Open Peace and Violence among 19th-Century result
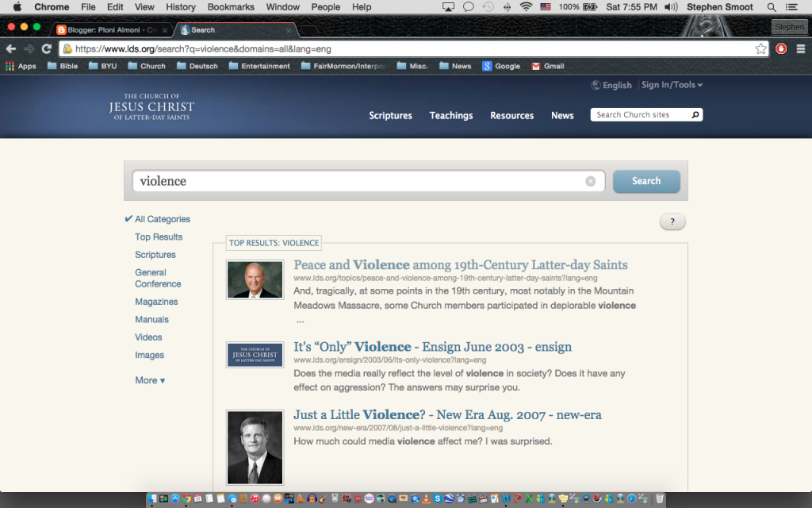Screen dimensions: 812x508 [x=461, y=265]
